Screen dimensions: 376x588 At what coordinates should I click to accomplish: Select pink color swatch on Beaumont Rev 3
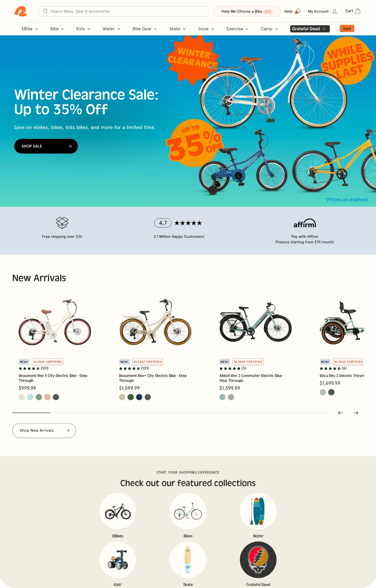click(47, 397)
